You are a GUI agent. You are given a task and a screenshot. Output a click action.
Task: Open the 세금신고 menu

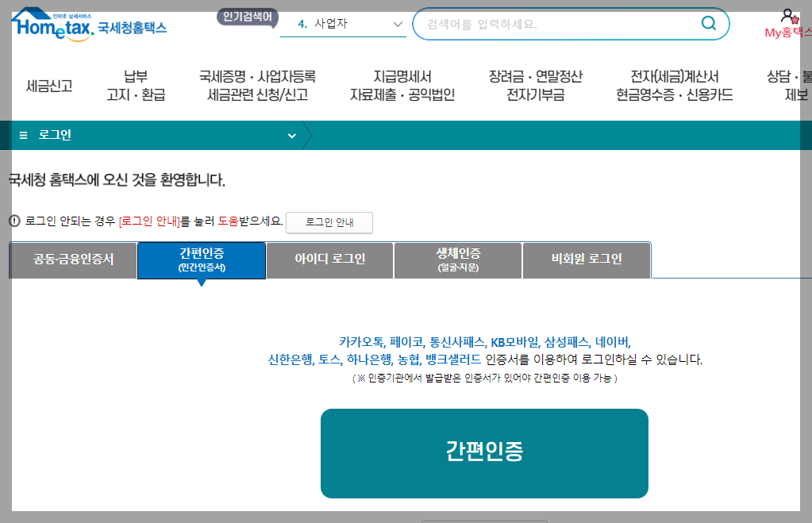tap(48, 87)
